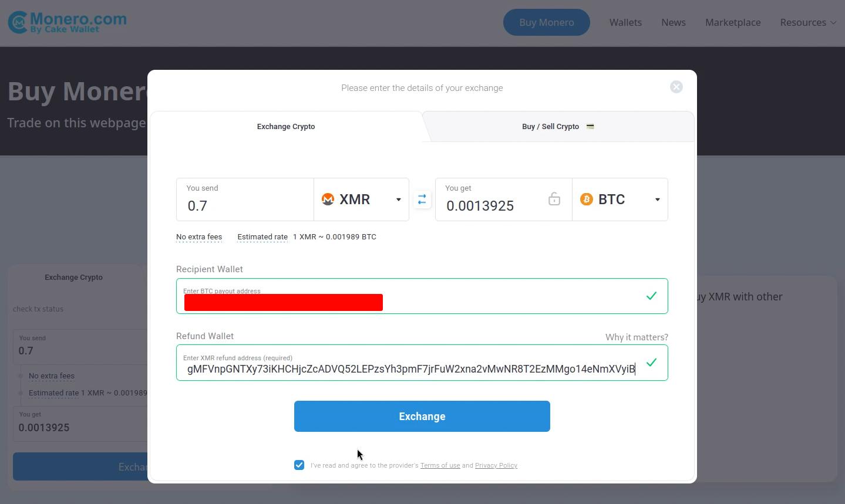845x504 pixels.
Task: Switch to the Buy / Sell Crypto tab
Action: point(558,126)
